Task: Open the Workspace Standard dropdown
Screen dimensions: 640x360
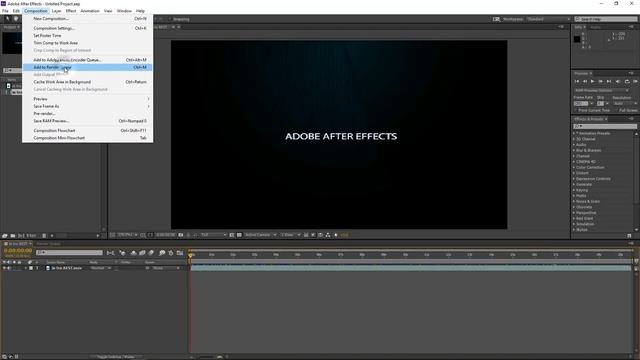Action: click(x=548, y=19)
